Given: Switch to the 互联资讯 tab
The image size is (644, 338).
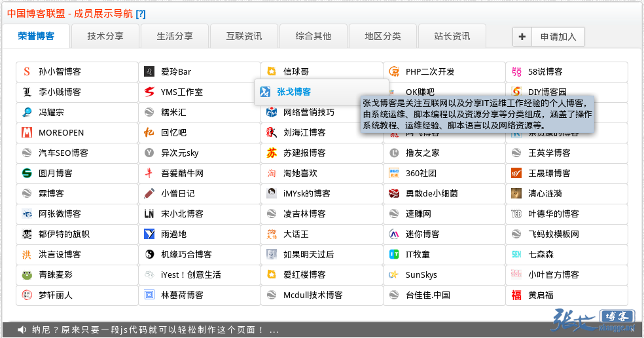Looking at the screenshot, I should (244, 36).
